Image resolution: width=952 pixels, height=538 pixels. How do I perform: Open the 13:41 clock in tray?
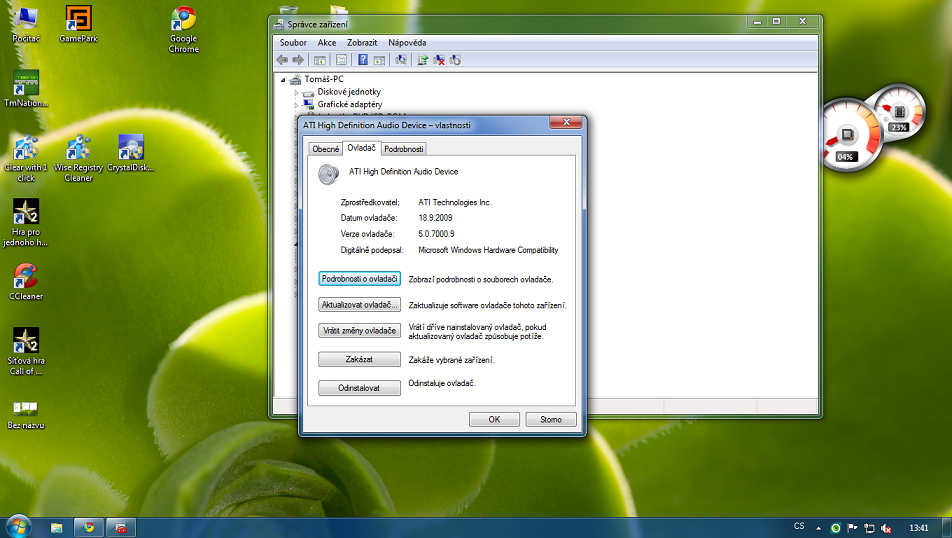click(x=919, y=528)
